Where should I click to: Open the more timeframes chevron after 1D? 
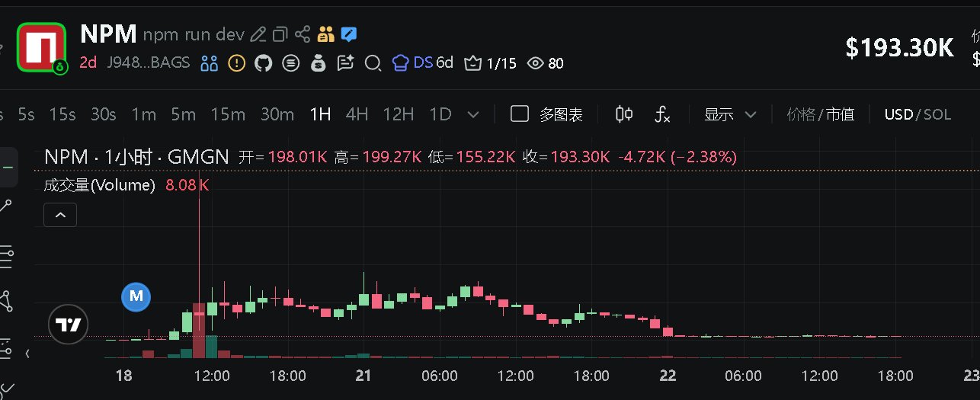tap(472, 114)
